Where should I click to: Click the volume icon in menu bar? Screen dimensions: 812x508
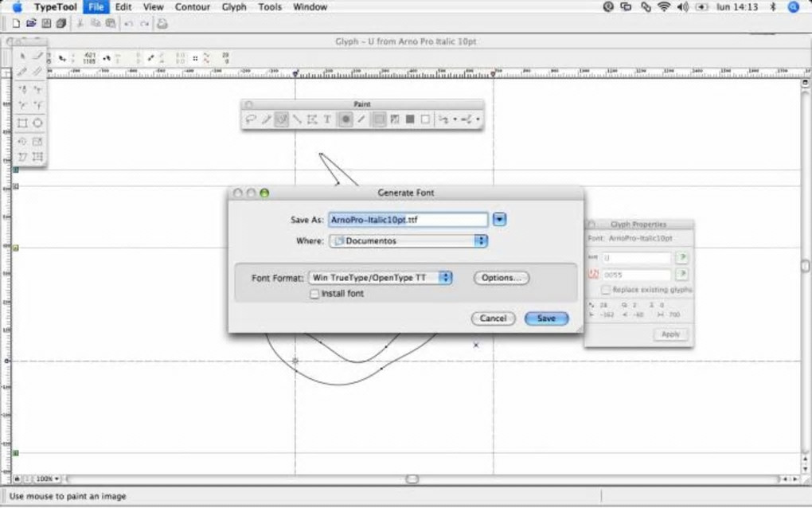click(682, 6)
